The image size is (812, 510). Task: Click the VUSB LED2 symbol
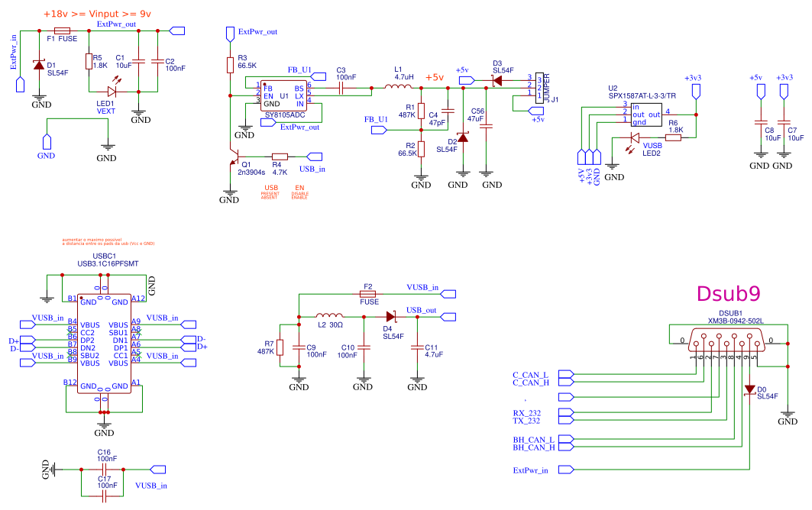634,137
